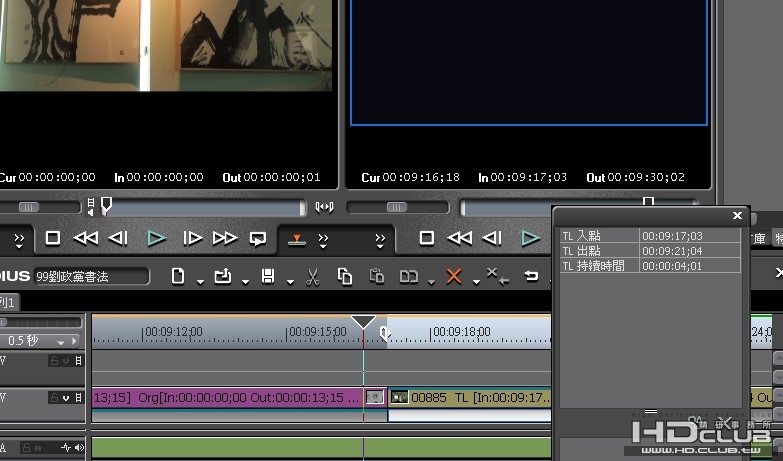
Task: Click the right recorder shuttle slider
Action: tap(396, 207)
